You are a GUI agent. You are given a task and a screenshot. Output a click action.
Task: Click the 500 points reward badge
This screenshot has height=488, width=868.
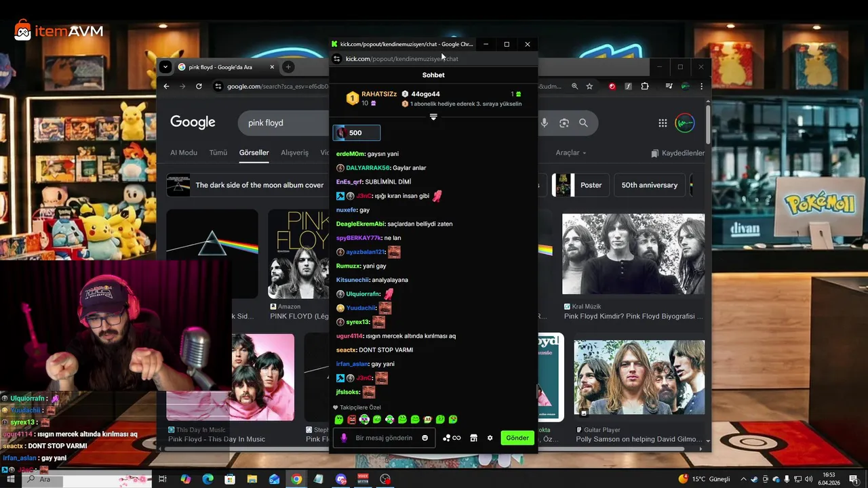[x=356, y=133]
